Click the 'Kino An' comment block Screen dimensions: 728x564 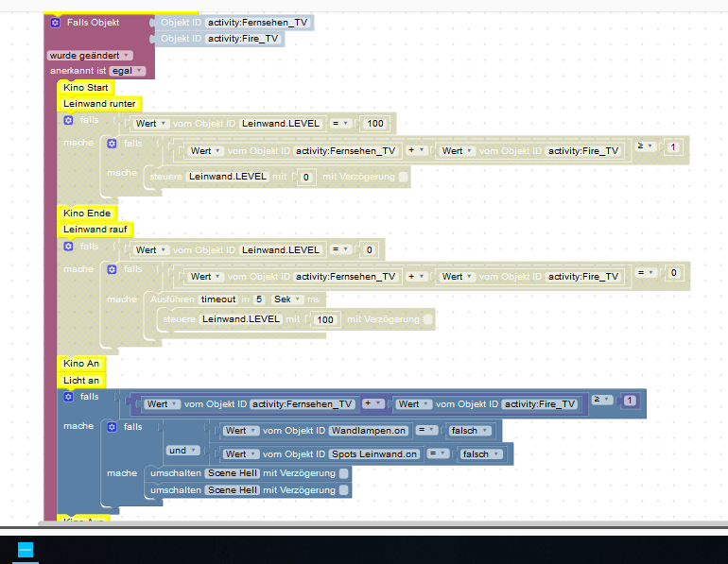coord(81,364)
